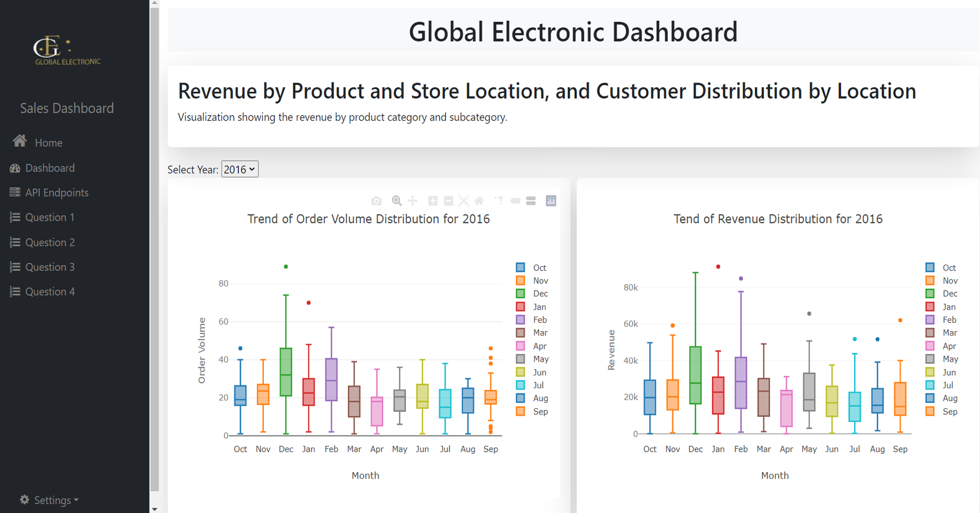Enable show closest data on hover
This screenshot has height=513, width=980.
tap(515, 201)
